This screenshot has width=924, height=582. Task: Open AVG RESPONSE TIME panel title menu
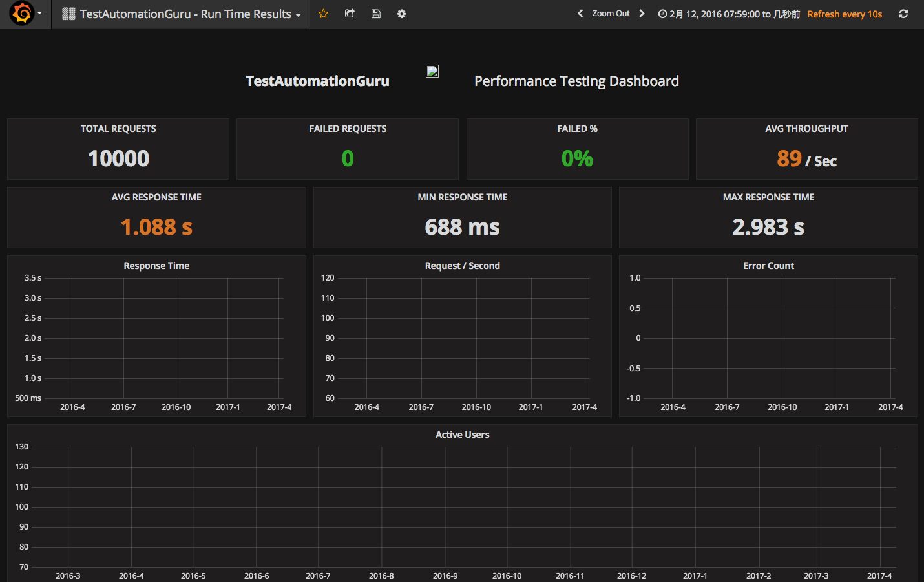coord(156,197)
